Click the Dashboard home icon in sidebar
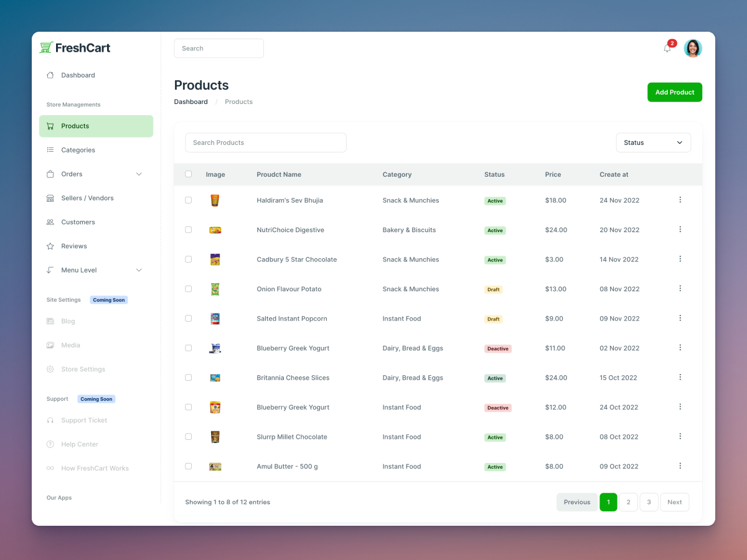 coord(50,75)
